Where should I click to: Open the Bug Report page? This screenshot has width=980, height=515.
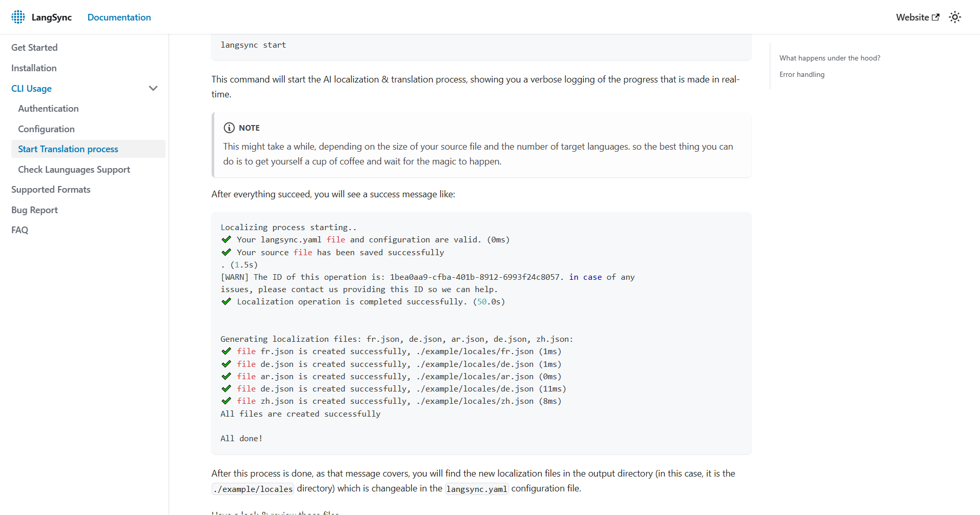[34, 210]
